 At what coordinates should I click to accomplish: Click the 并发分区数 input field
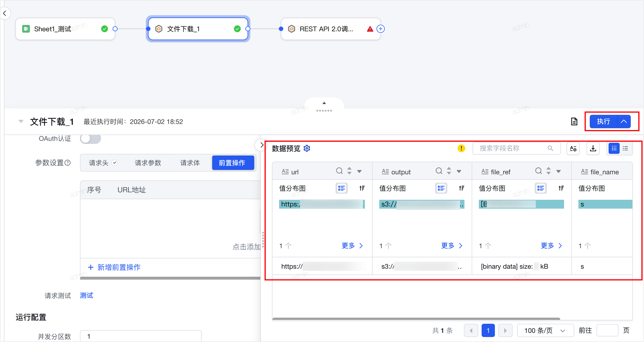141,336
